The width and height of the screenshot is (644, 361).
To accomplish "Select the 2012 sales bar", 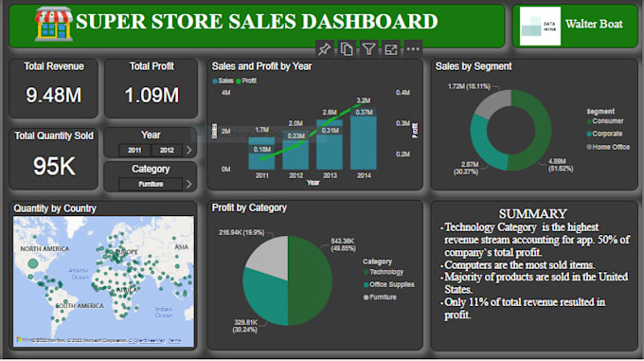I will [295, 150].
